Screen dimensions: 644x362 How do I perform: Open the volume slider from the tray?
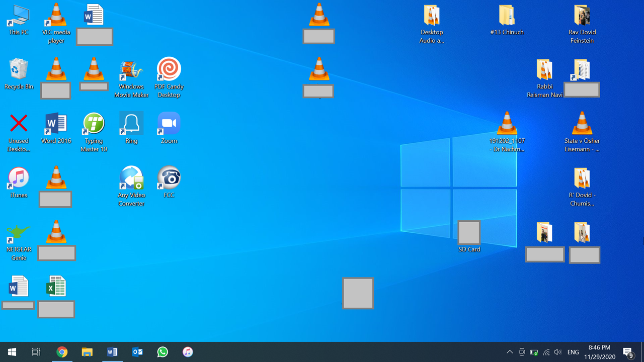(x=558, y=351)
